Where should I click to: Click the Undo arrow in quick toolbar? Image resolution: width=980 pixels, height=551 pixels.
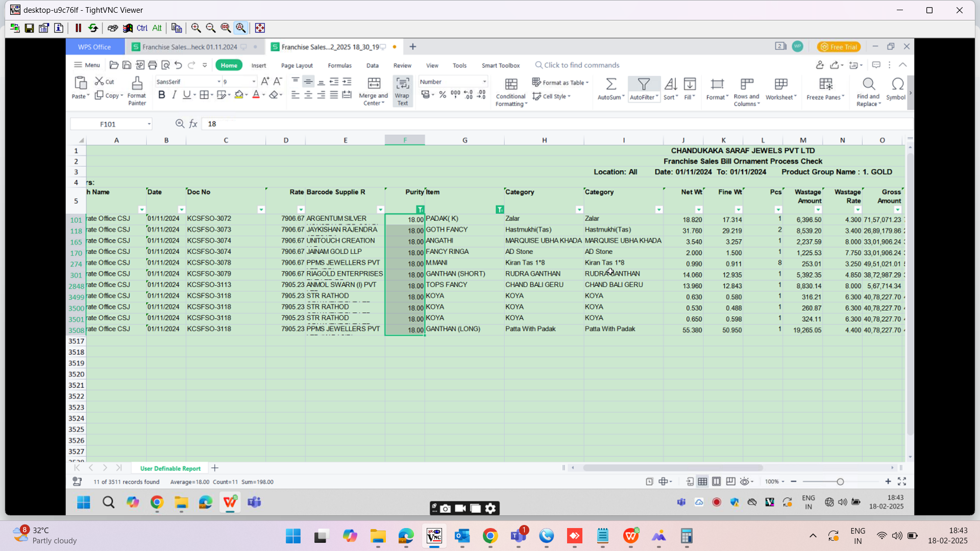pyautogui.click(x=178, y=65)
